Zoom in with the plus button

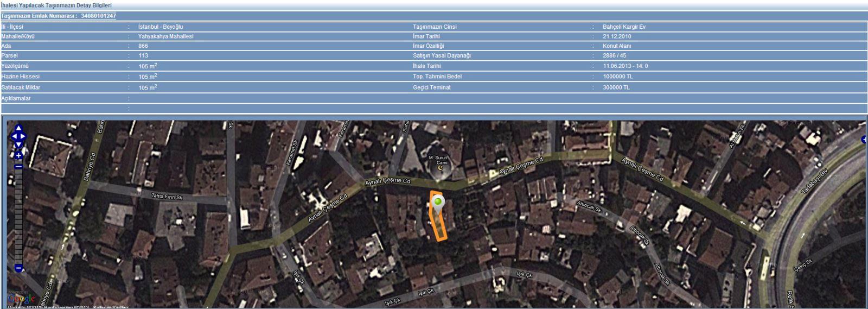point(18,156)
